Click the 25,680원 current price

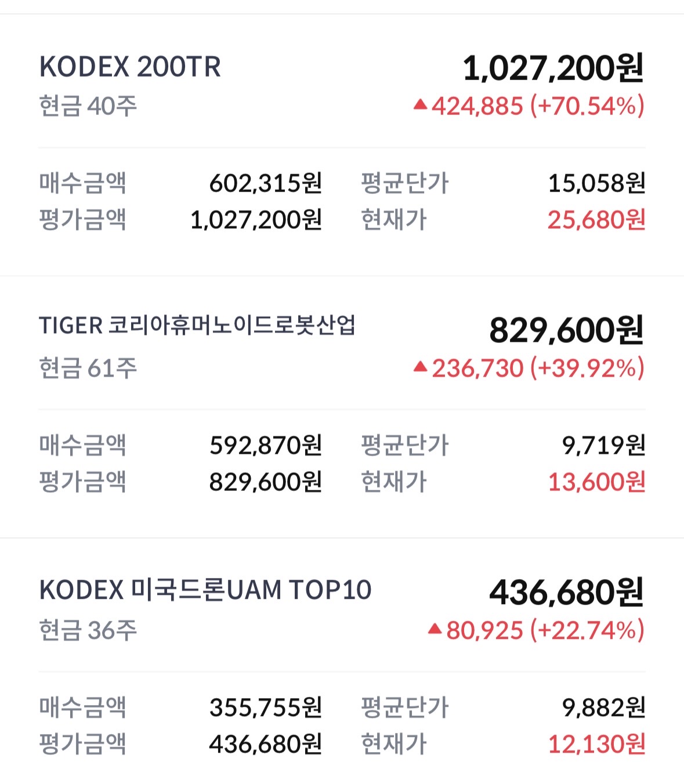[x=596, y=220]
